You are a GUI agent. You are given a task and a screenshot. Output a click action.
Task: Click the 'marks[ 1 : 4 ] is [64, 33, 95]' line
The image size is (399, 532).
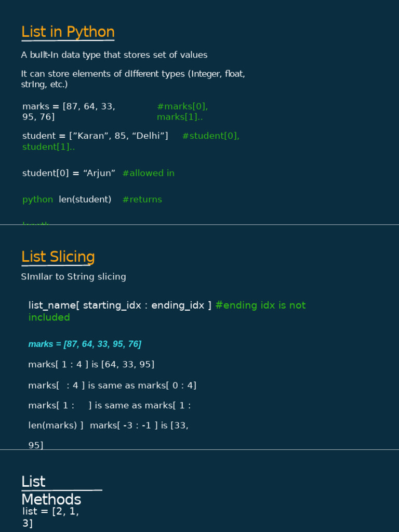(91, 365)
